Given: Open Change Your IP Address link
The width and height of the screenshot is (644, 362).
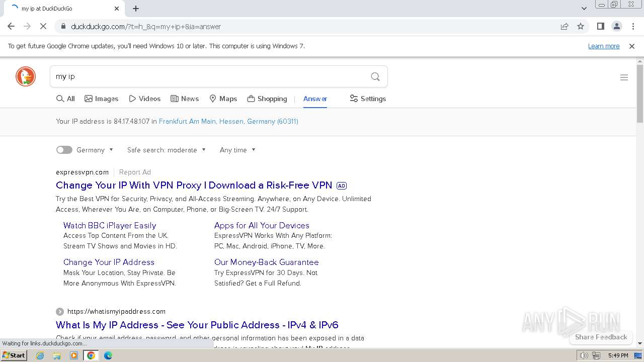Looking at the screenshot, I should click(x=109, y=262).
